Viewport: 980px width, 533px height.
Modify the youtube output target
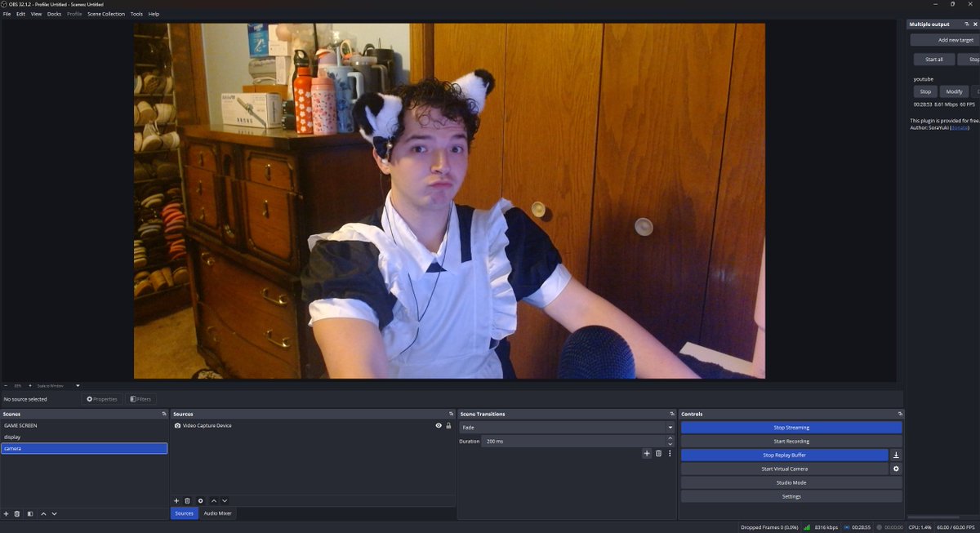pyautogui.click(x=954, y=92)
